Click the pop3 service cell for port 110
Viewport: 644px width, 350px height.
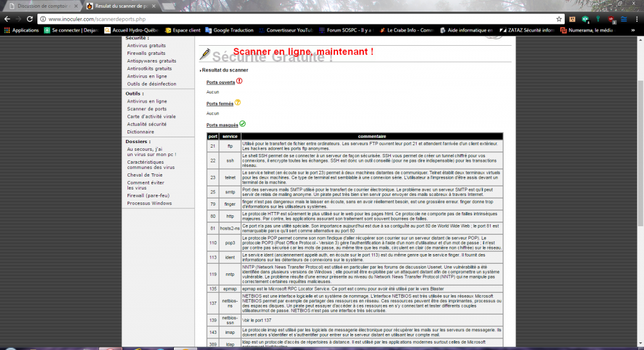click(x=230, y=242)
